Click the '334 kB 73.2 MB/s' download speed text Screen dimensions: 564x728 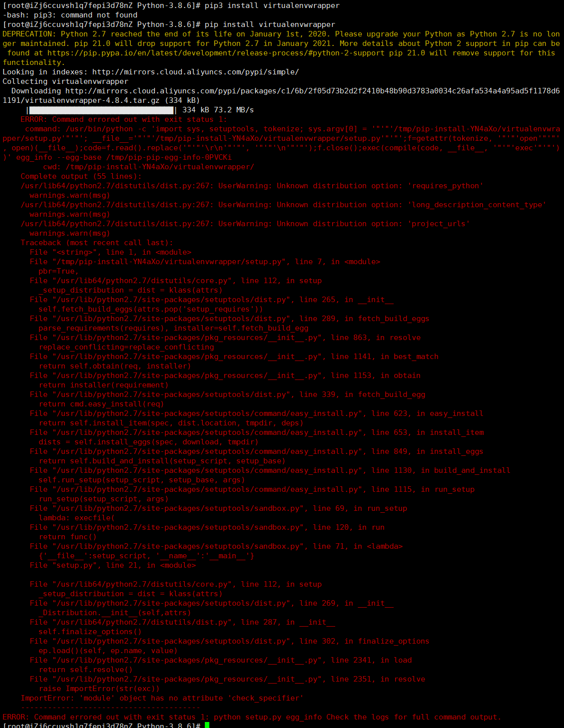218,110
